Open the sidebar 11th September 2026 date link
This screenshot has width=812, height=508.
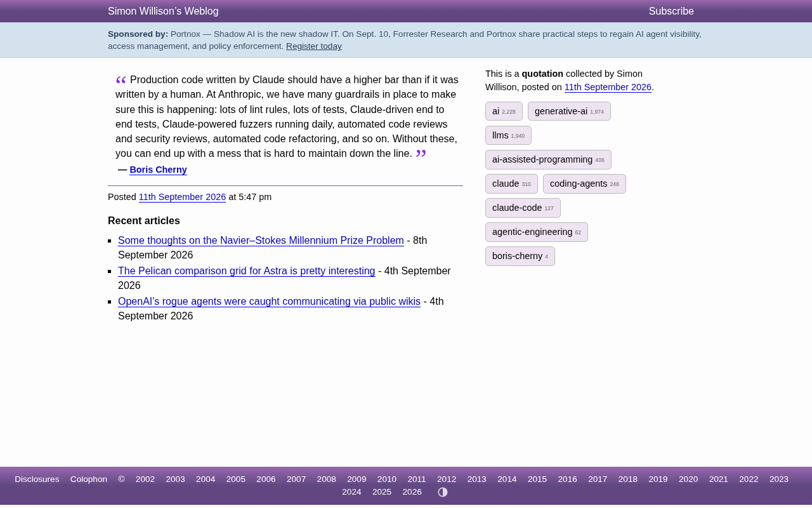click(608, 88)
